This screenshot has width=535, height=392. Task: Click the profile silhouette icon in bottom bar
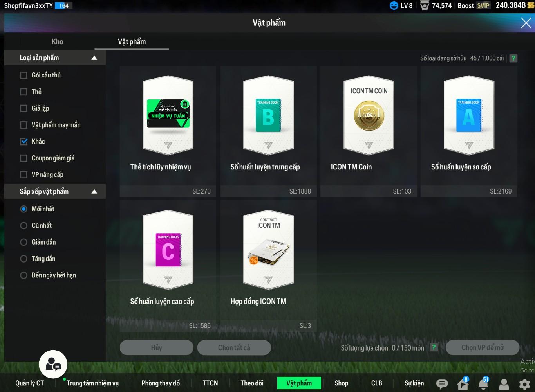[504, 384]
